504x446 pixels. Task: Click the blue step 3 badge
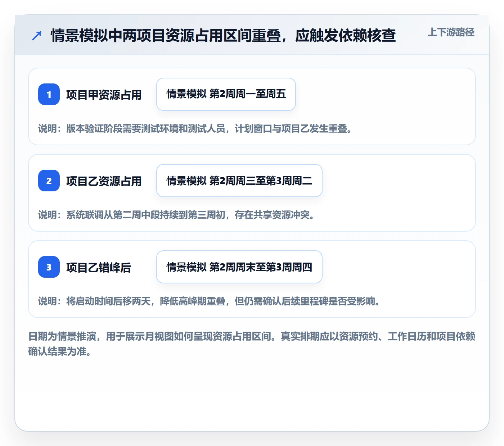(x=49, y=267)
